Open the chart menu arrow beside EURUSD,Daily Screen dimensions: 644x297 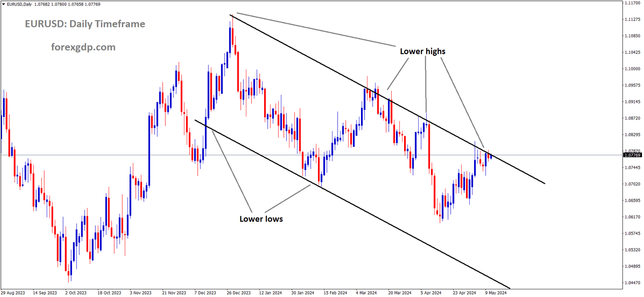click(x=4, y=4)
